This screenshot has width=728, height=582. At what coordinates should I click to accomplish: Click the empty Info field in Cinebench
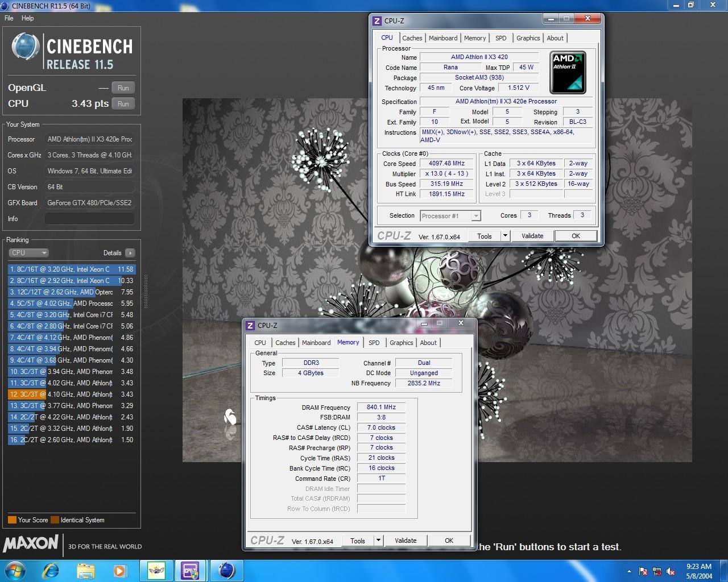[89, 219]
